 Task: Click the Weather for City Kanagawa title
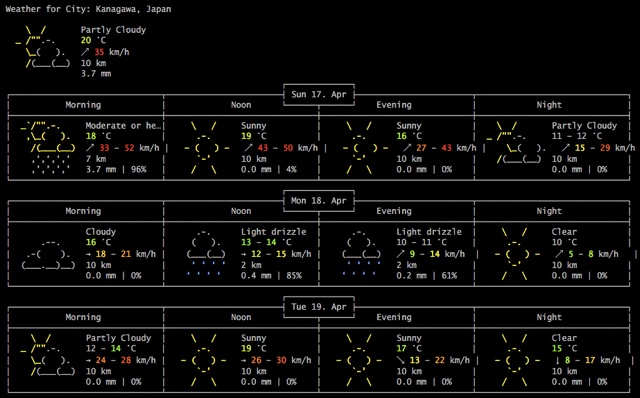click(88, 9)
